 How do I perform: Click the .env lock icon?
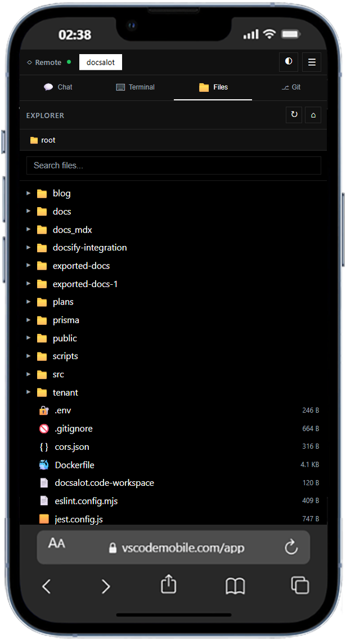click(x=44, y=410)
